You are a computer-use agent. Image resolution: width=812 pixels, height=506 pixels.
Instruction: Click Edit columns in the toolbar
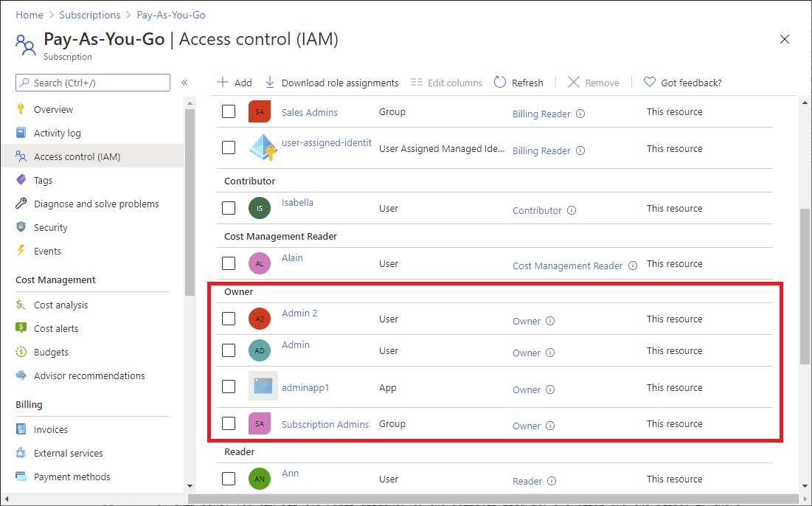(446, 83)
